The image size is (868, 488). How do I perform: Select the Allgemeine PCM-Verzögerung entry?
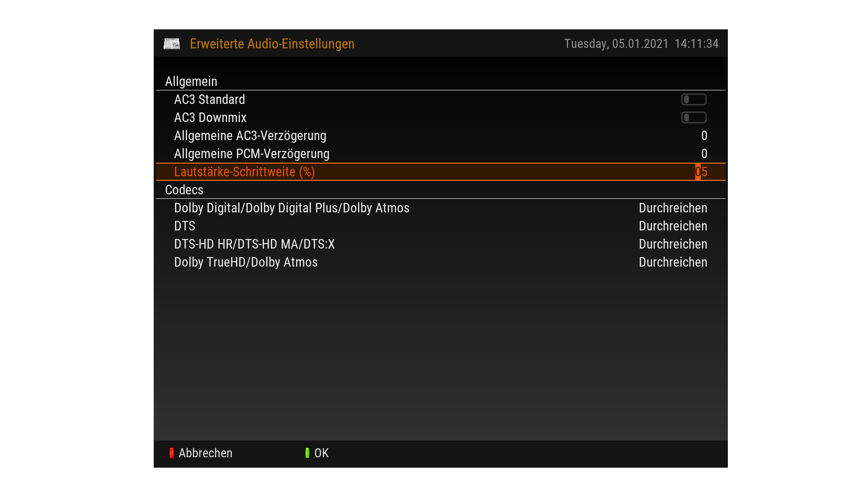[441, 154]
